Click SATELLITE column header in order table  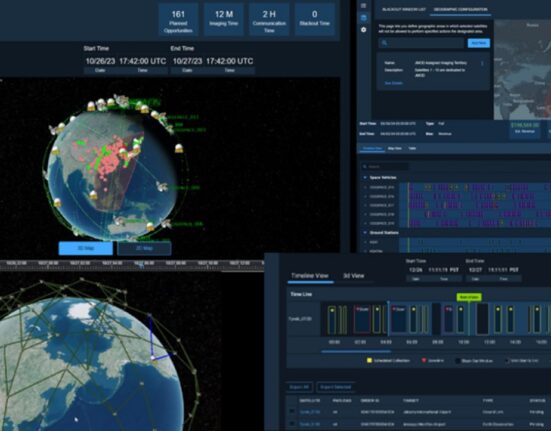[310, 400]
